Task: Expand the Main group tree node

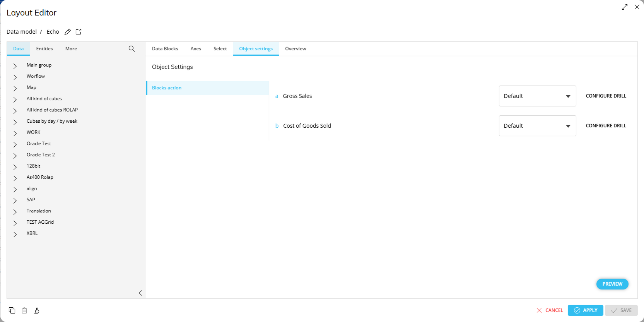Action: (x=15, y=66)
